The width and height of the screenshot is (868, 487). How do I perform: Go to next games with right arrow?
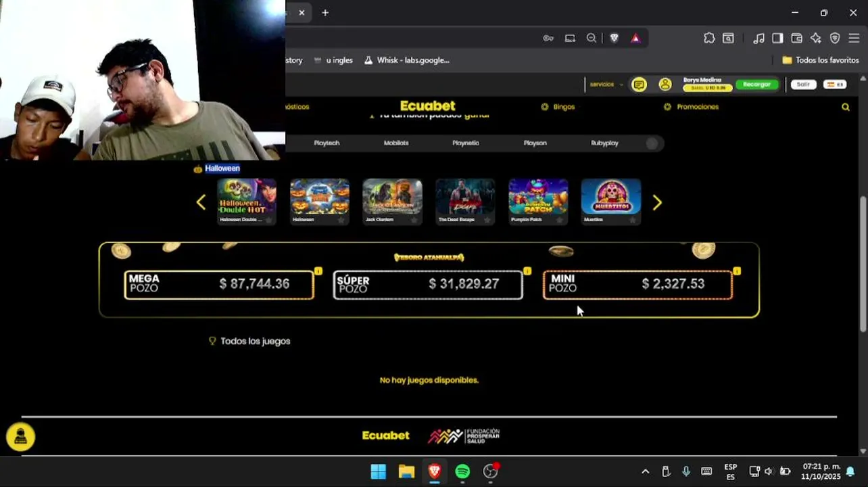pos(657,202)
